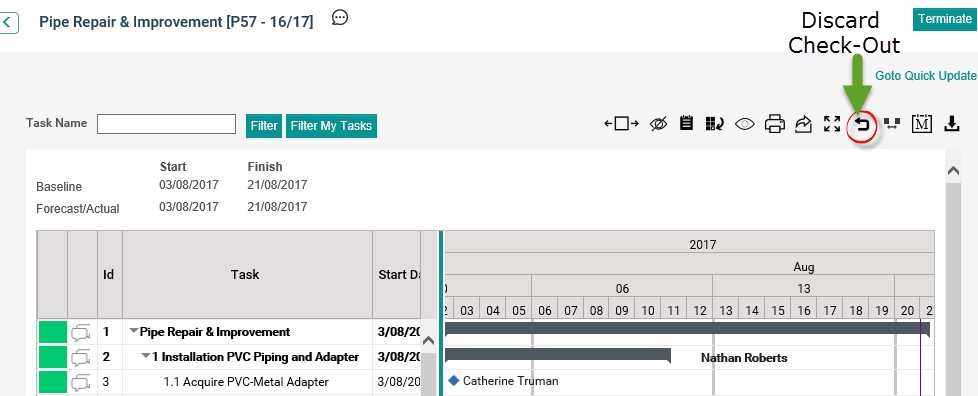The width and height of the screenshot is (978, 396).
Task: Click the fit-width arrows box icon
Action: pos(621,124)
